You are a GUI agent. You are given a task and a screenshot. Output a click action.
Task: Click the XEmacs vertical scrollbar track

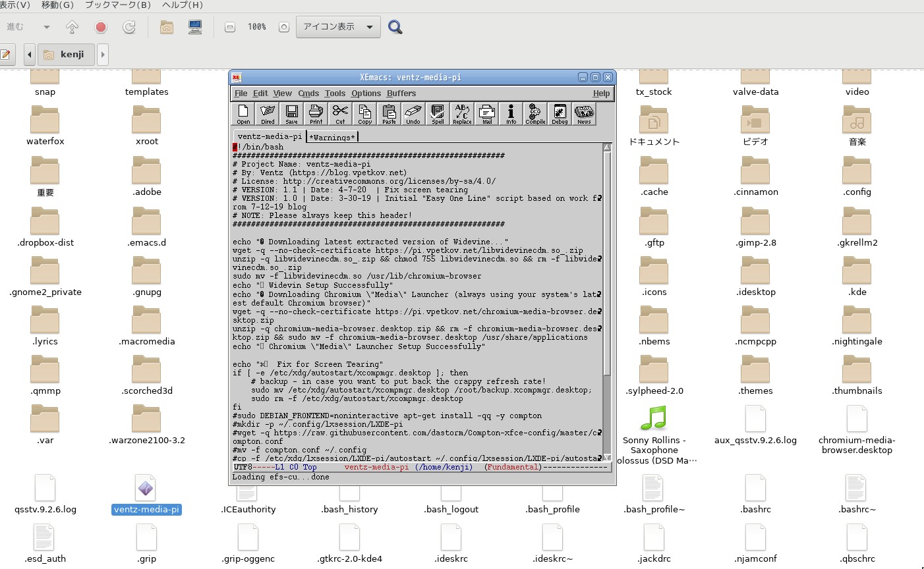[607, 415]
